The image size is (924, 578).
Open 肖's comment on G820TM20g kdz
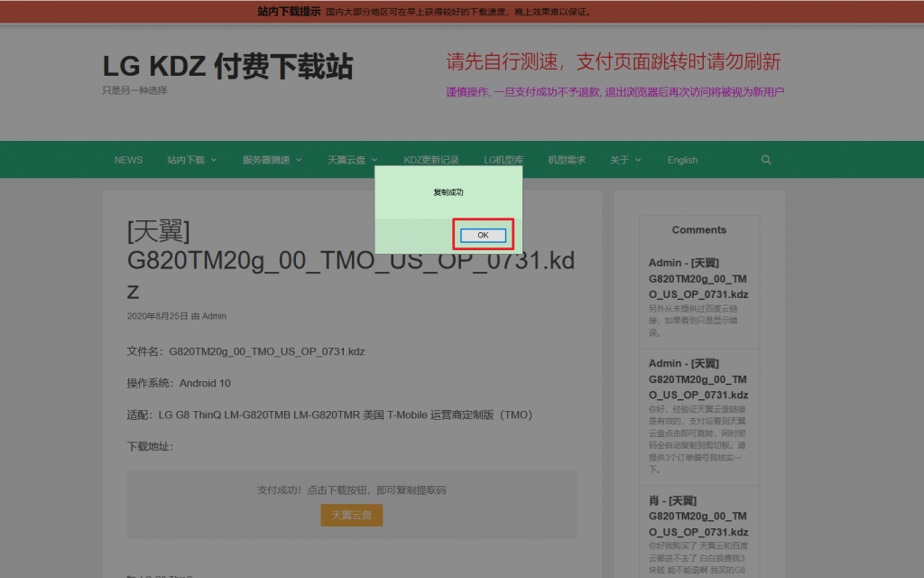pos(699,516)
